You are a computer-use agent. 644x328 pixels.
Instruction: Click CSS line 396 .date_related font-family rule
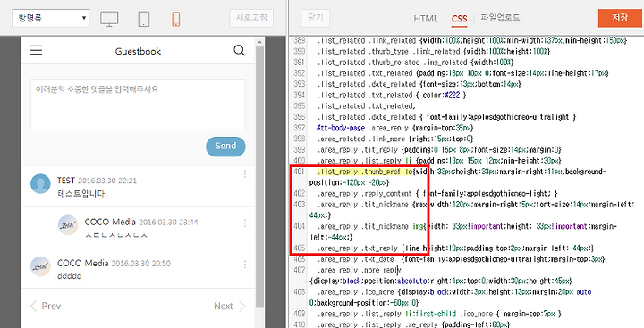tap(447, 117)
